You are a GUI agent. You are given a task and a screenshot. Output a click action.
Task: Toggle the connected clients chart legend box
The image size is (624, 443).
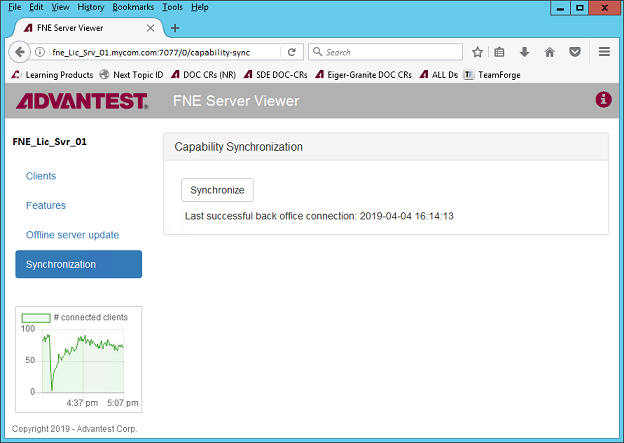(x=36, y=318)
